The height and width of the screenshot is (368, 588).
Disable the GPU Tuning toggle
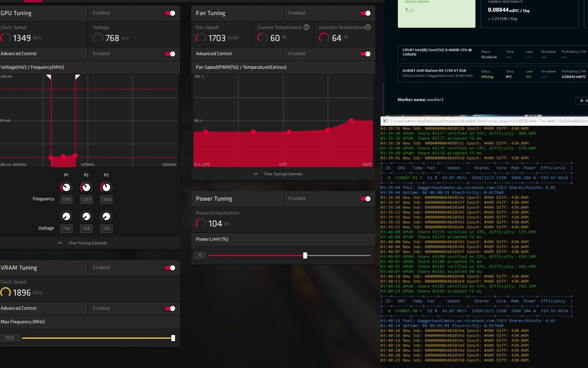[x=170, y=13]
